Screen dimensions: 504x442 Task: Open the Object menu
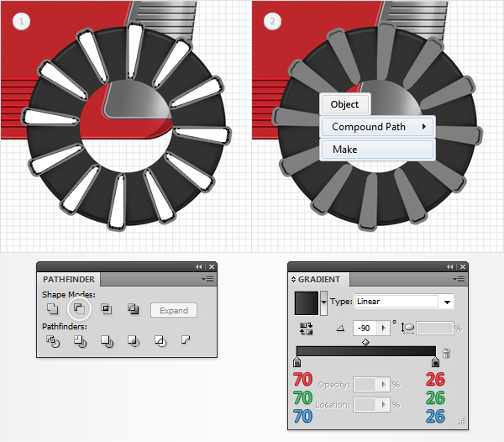(x=345, y=104)
